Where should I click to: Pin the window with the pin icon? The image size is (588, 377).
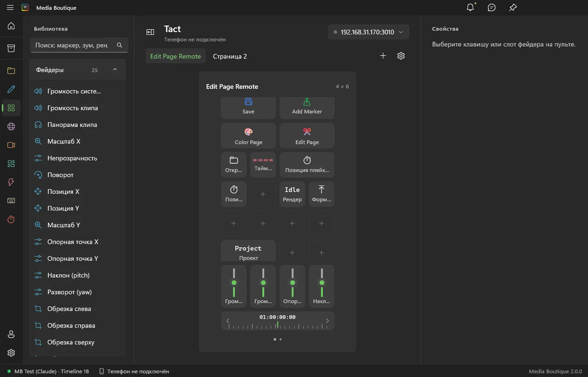pyautogui.click(x=513, y=7)
